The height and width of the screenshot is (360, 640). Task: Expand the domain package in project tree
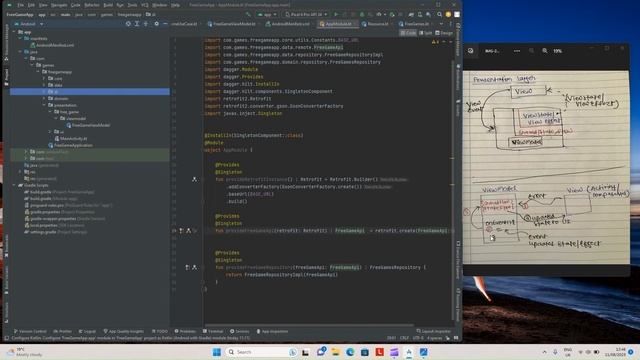click(44, 98)
